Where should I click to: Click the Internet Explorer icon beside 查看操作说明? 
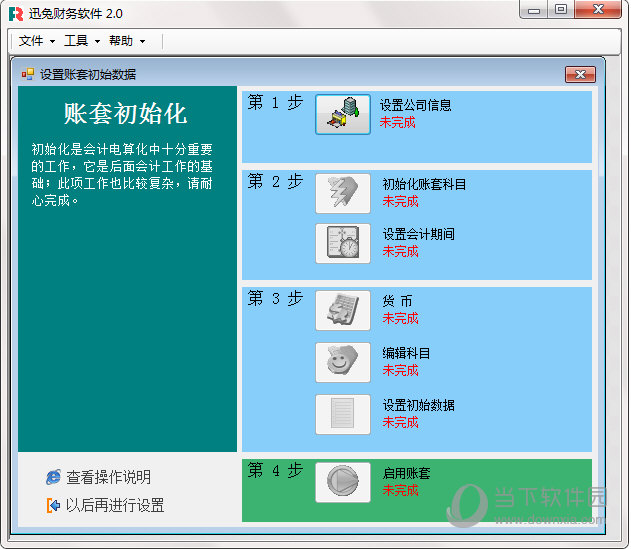54,477
